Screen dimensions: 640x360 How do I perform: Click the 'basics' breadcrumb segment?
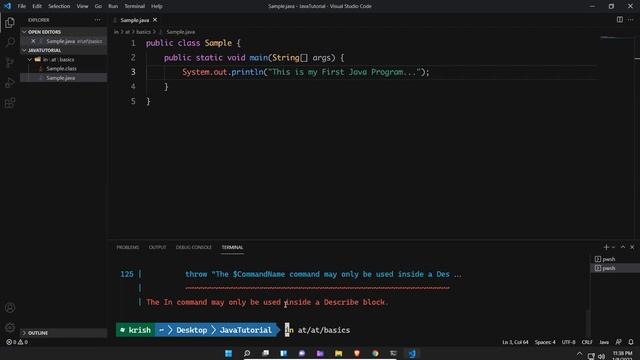[x=143, y=32]
